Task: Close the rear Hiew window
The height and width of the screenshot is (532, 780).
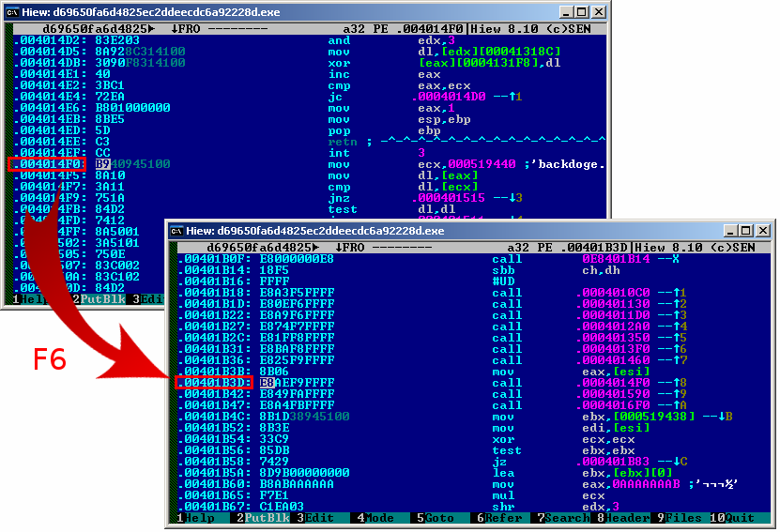Action: coord(597,12)
